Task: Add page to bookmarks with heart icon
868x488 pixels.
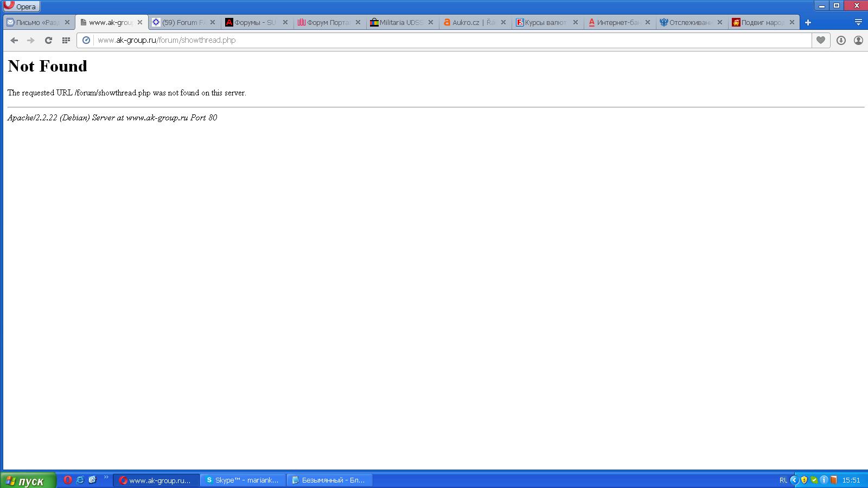Action: tap(821, 40)
